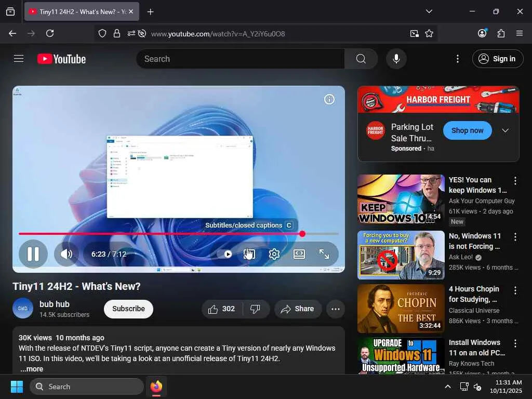This screenshot has height=399, width=532.
Task: Click the search magnifier button
Action: click(361, 59)
